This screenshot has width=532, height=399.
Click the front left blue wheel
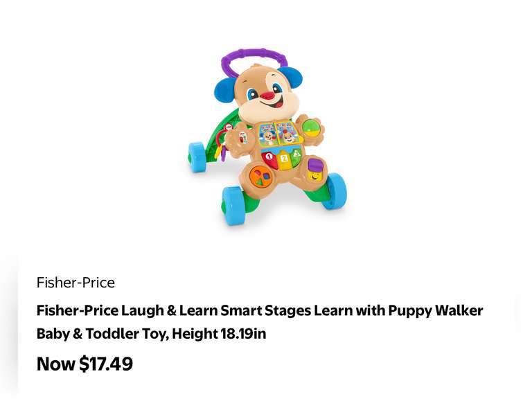[x=233, y=206]
